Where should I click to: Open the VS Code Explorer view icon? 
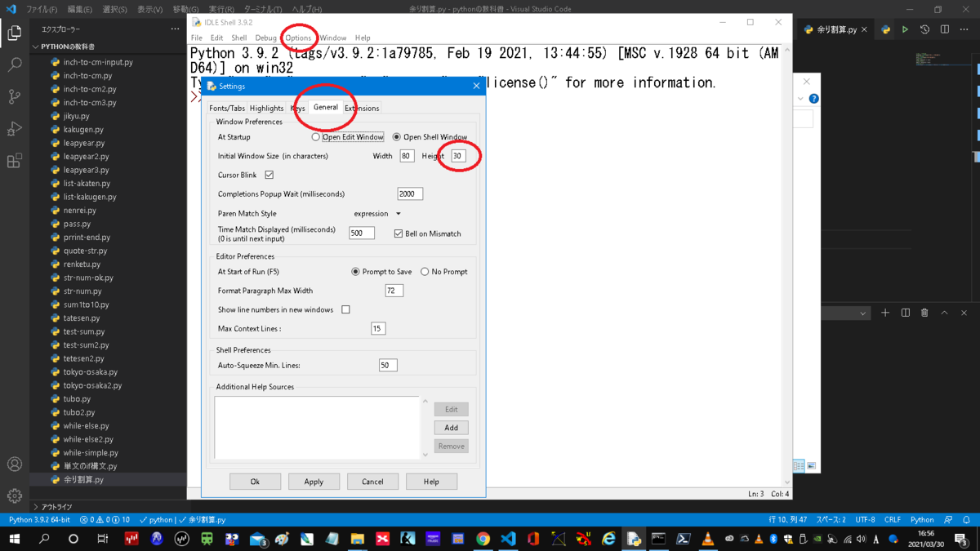coord(15,33)
